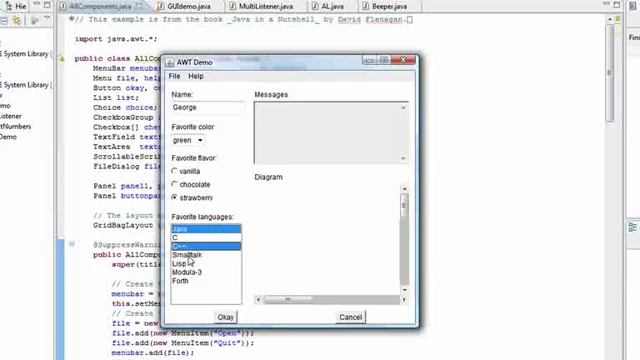Click Diagram horizontal scroll right arrow
The width and height of the screenshot is (640, 360).
(404, 300)
